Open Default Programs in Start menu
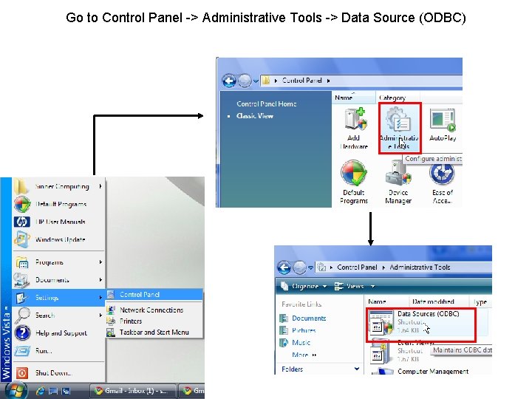The height and width of the screenshot is (399, 532). [x=59, y=204]
